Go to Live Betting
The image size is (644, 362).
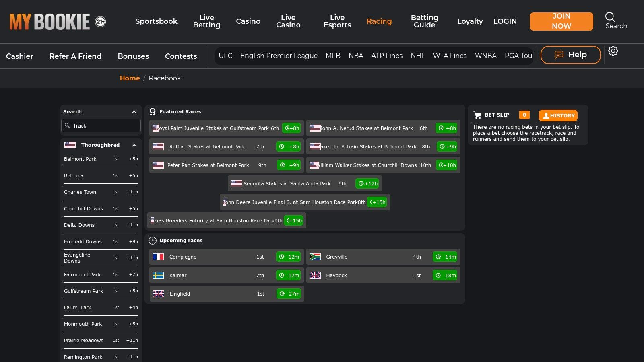coord(206,21)
